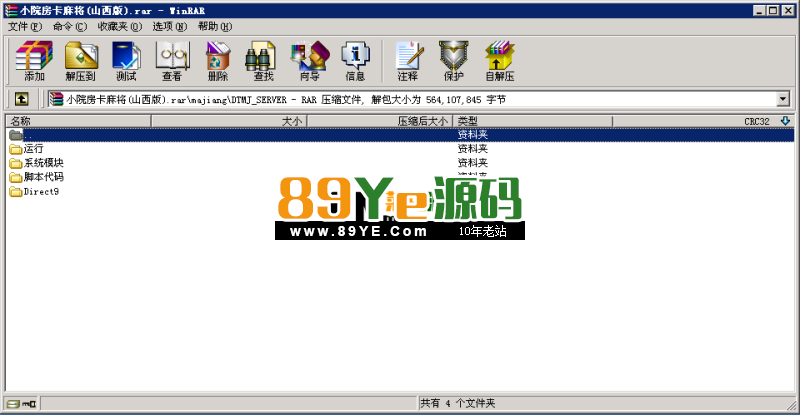Image resolution: width=800 pixels, height=415 pixels.
Task: Click the 自解压 (SFX) icon
Action: coord(499,61)
